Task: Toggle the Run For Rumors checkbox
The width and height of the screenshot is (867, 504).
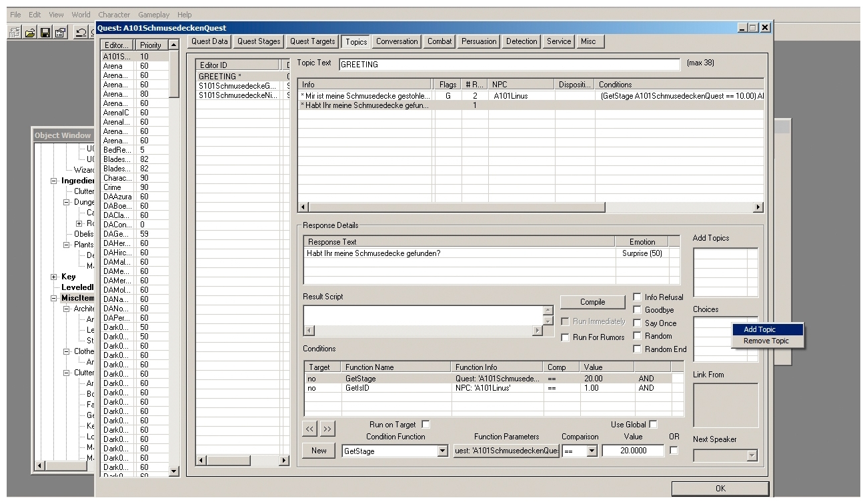Action: (566, 337)
